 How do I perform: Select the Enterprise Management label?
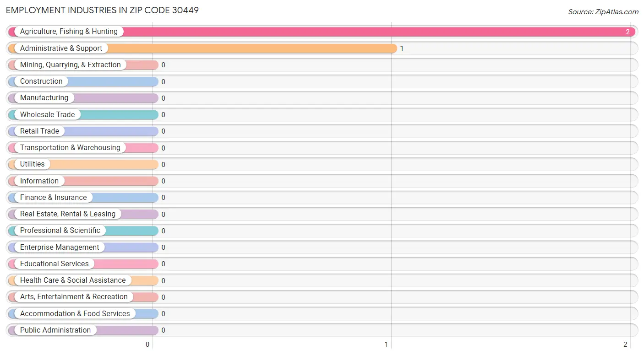coord(60,247)
